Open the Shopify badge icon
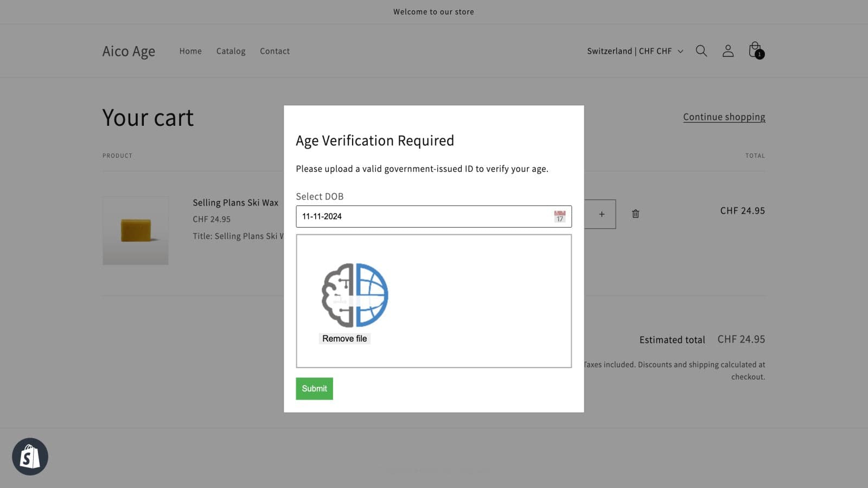868x488 pixels. click(x=30, y=457)
